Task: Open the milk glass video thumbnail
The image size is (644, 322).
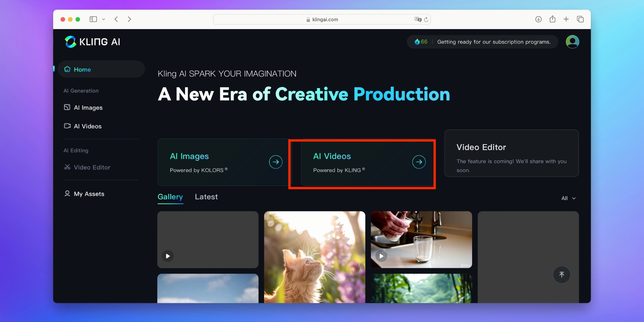Action: click(x=421, y=240)
